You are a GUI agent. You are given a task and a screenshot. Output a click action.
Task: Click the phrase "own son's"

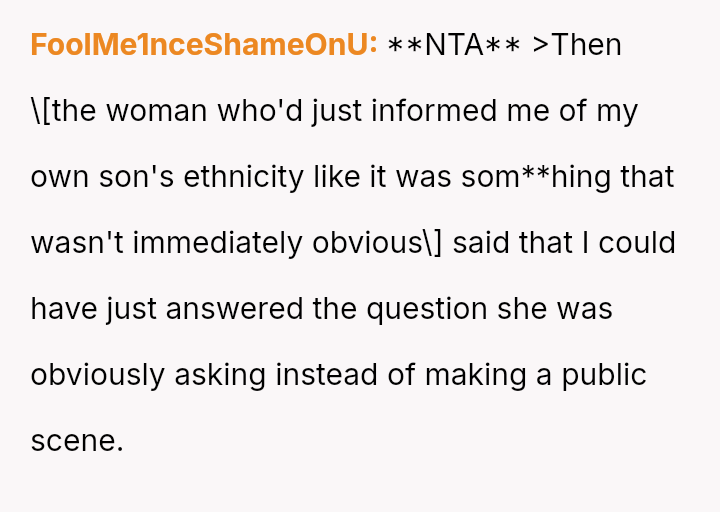tap(89, 177)
